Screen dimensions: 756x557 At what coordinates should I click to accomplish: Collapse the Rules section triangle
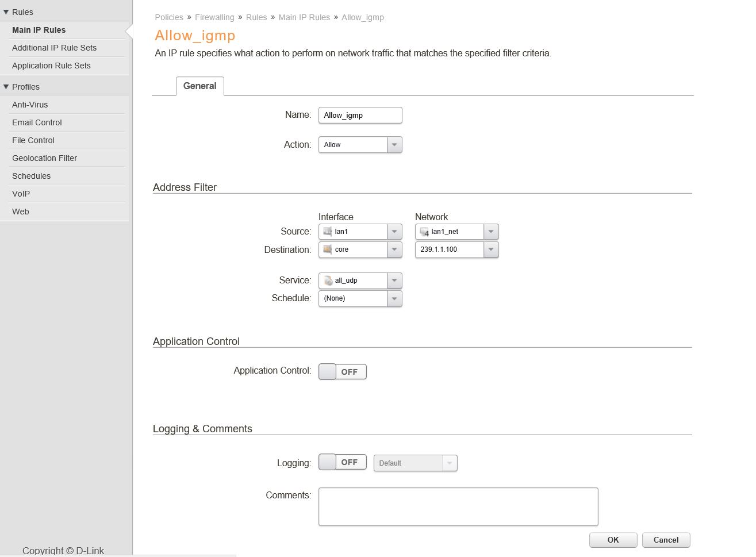(x=6, y=12)
